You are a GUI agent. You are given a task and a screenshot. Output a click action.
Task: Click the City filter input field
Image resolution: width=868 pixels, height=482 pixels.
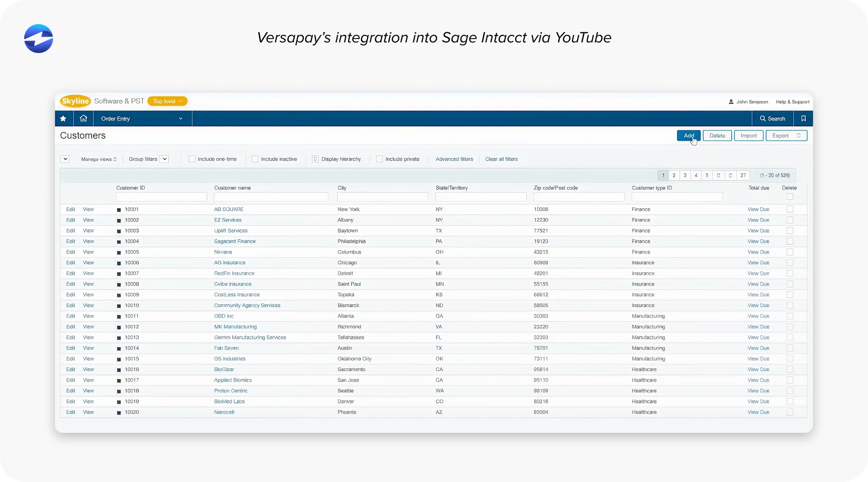[383, 197]
